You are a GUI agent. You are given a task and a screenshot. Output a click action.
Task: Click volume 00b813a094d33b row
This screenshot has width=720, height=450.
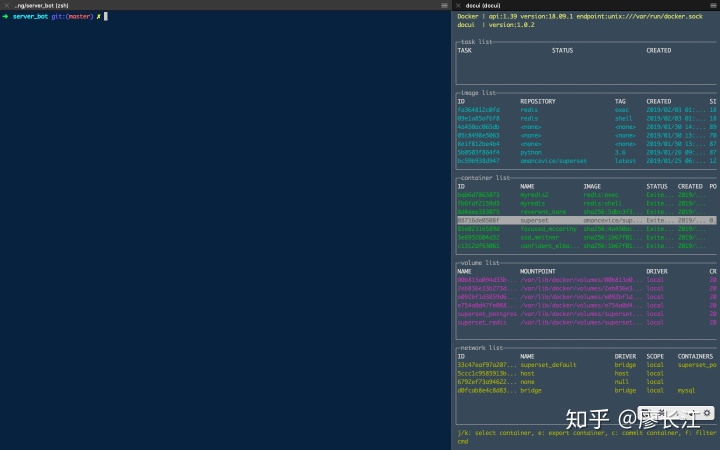pos(586,280)
